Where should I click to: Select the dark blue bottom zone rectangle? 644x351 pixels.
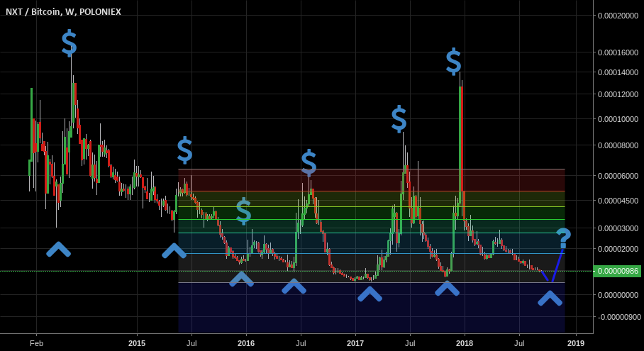(x=372, y=308)
